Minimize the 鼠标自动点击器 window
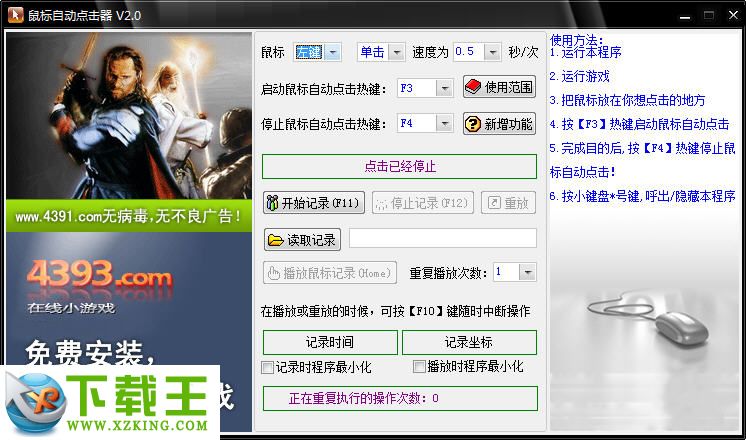 [685, 16]
